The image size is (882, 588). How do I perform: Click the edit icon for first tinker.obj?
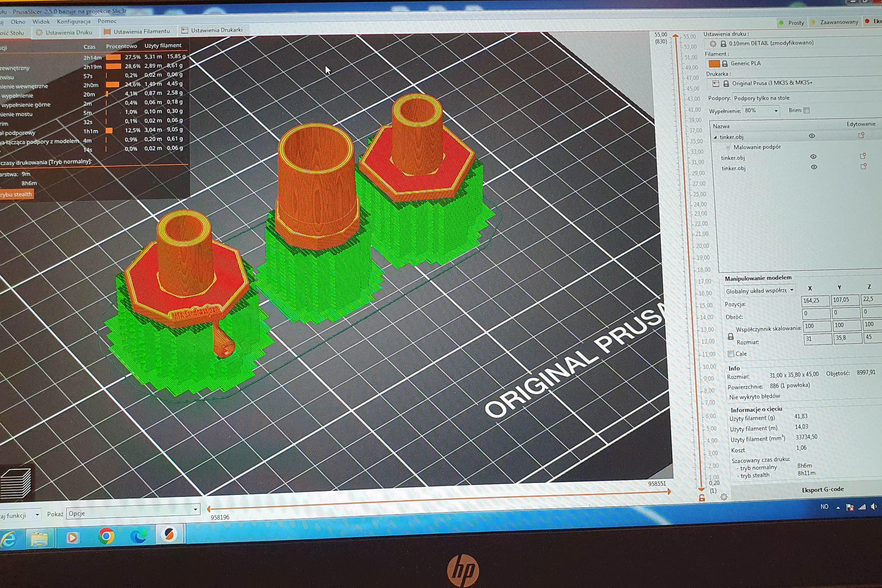(861, 135)
